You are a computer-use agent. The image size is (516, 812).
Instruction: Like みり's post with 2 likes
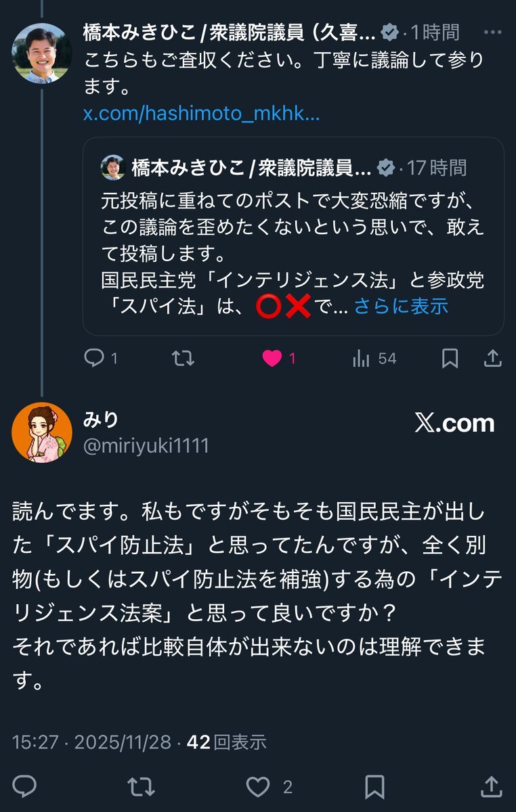pyautogui.click(x=258, y=786)
